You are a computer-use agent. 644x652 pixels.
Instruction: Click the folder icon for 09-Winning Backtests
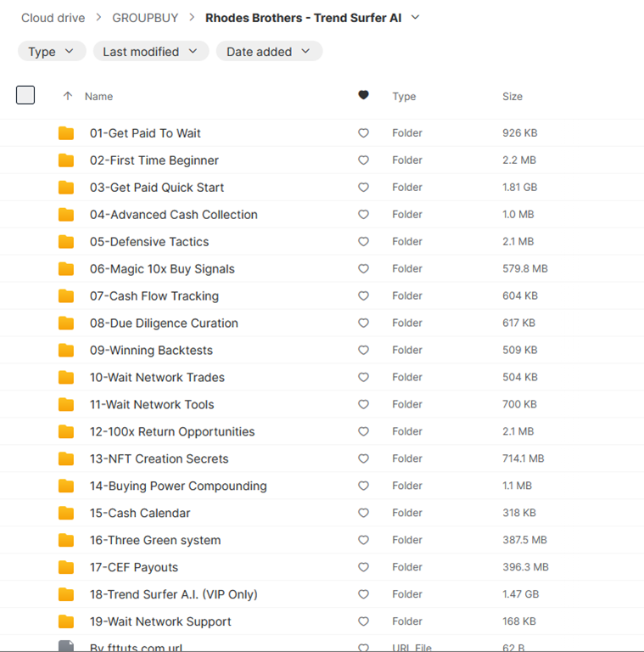(x=66, y=351)
